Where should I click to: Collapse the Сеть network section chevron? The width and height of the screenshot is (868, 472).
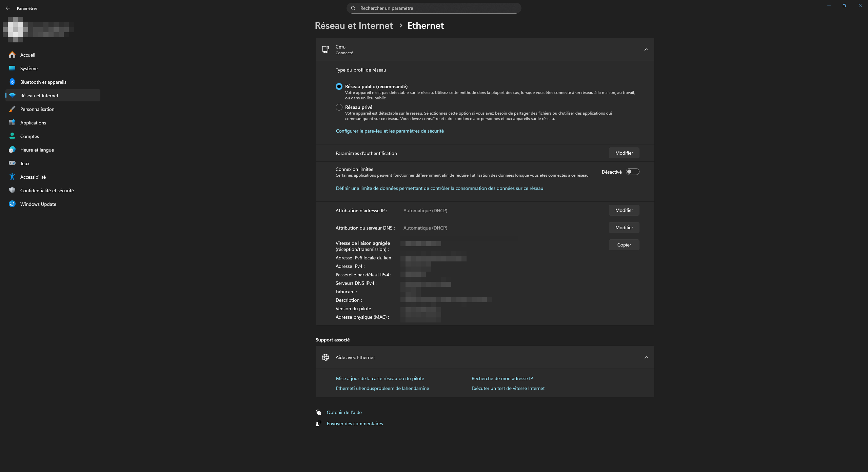pyautogui.click(x=646, y=50)
